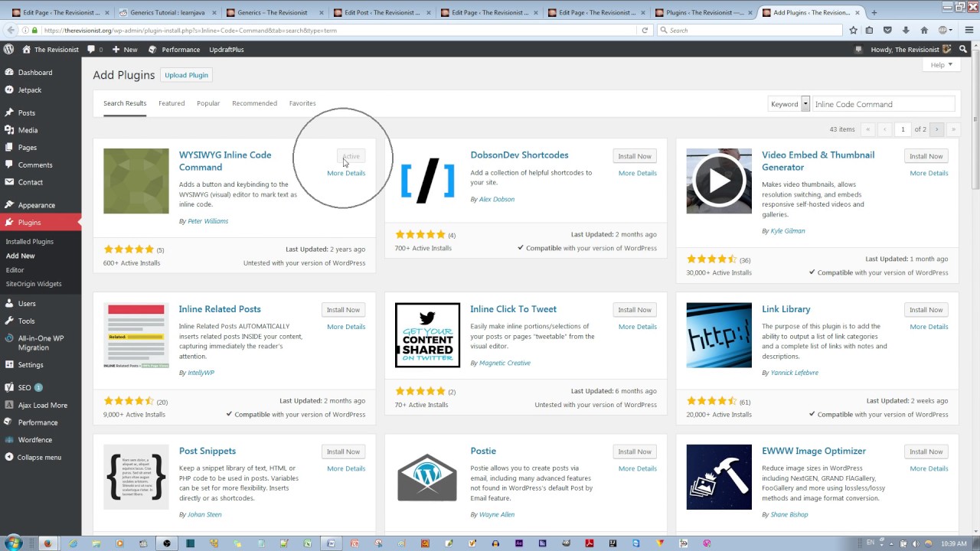Click the Upload Plugin button
Image resolution: width=980 pixels, height=551 pixels.
[x=186, y=75]
